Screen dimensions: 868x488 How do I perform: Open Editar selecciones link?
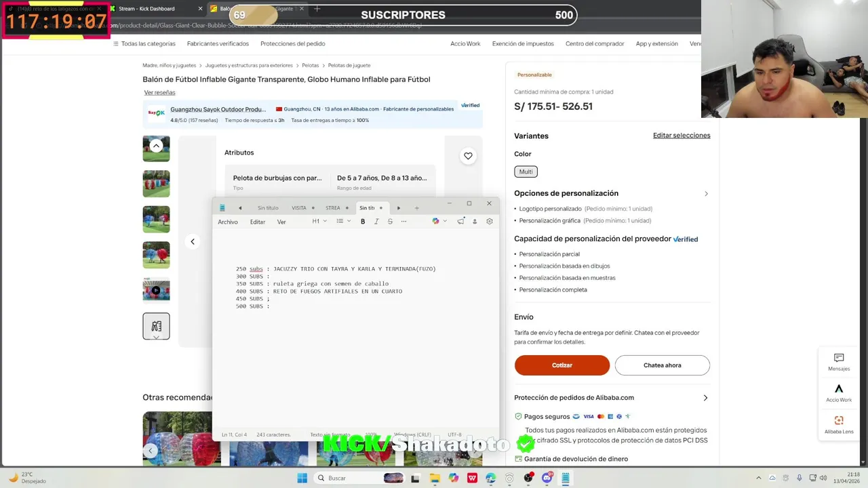tap(682, 136)
